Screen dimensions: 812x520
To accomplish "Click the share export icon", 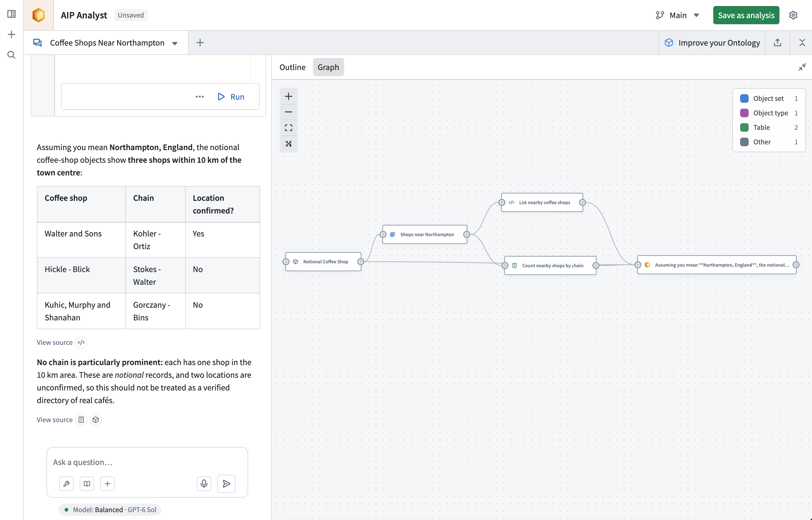I will point(778,43).
